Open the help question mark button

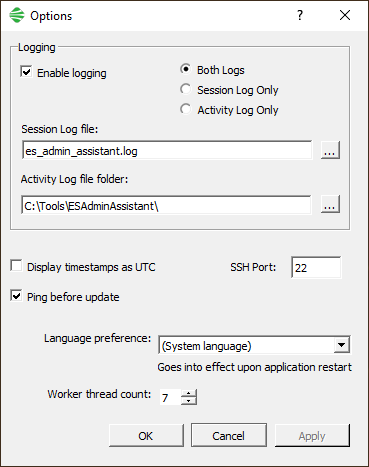tap(300, 15)
